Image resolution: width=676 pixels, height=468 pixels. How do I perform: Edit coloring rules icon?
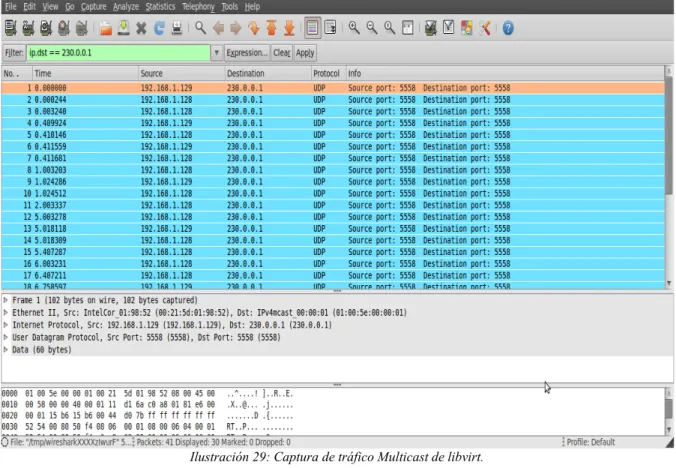point(466,28)
